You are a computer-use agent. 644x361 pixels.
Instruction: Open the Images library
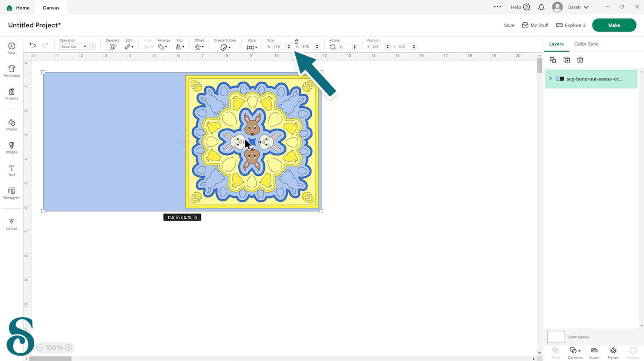tap(12, 147)
